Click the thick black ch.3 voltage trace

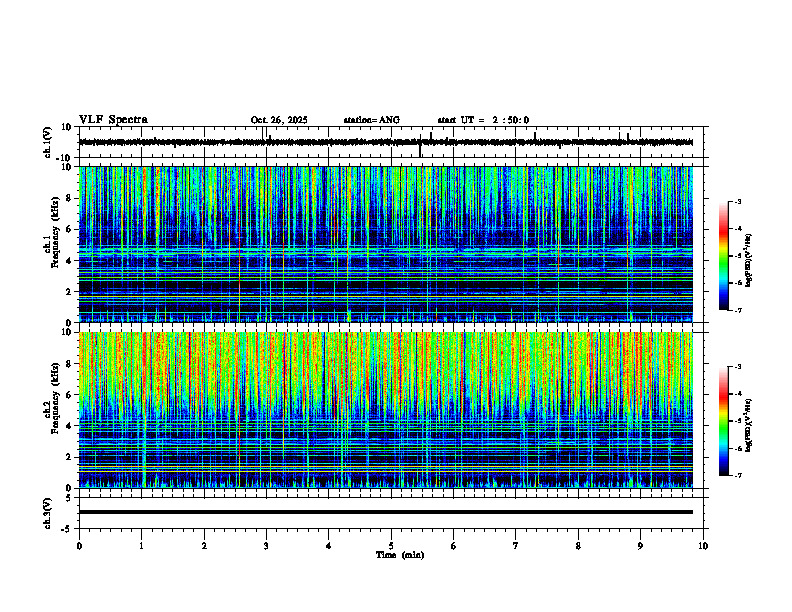coord(385,512)
